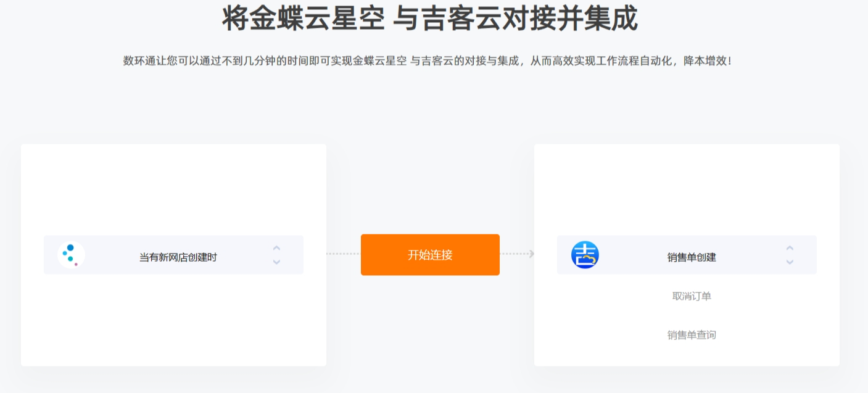This screenshot has width=868, height=393.
Task: Click the heading 将金蝶云星空 与吉客云对接并集成
Action: (430, 19)
